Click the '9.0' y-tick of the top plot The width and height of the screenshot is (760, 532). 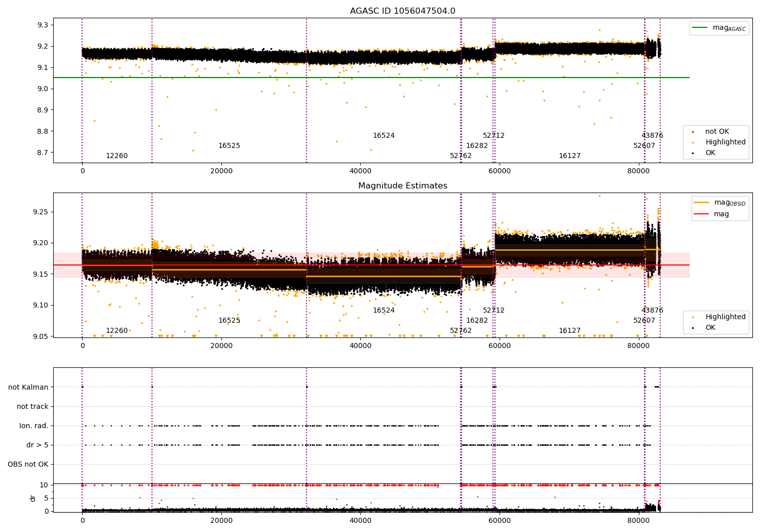coord(43,89)
